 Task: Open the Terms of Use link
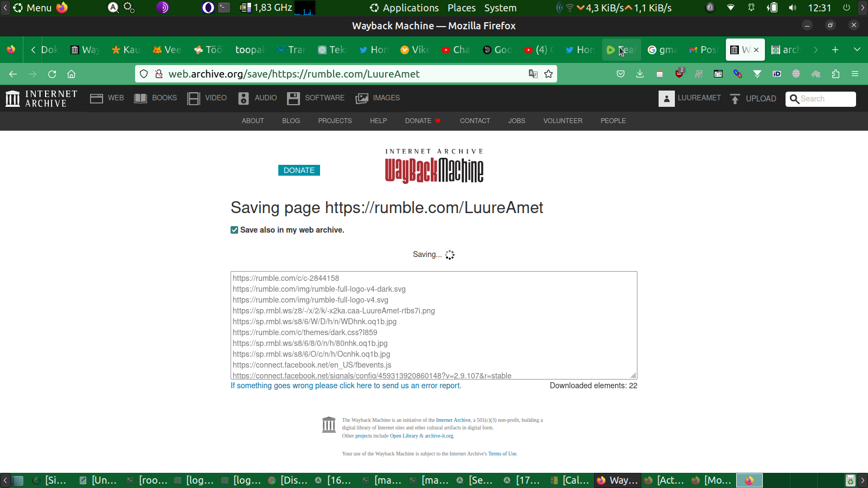point(502,454)
